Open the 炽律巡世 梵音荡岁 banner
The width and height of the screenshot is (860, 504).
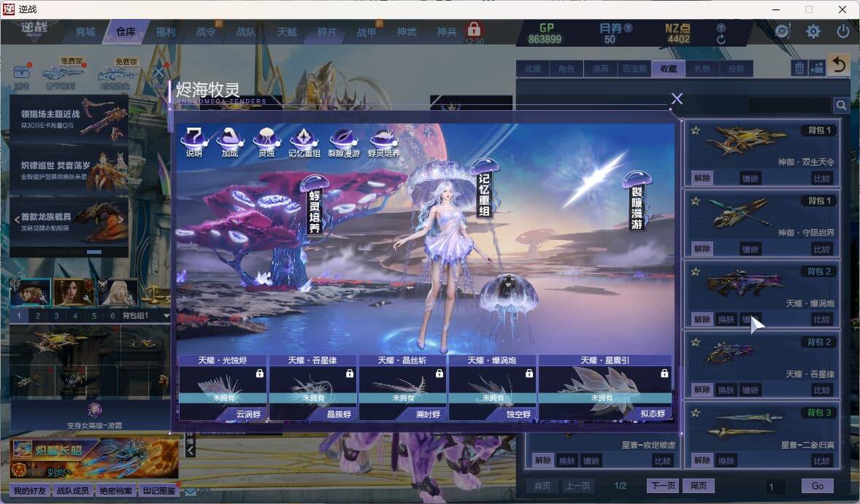click(x=69, y=171)
